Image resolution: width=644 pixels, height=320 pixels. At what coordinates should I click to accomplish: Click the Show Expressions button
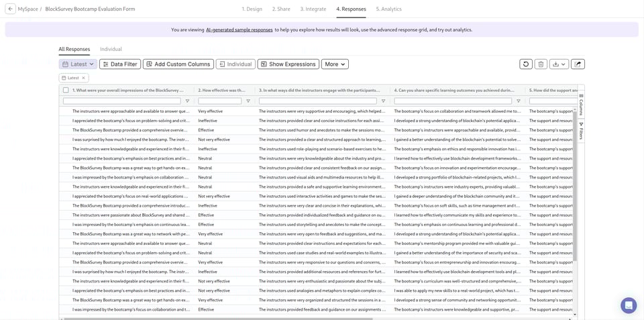click(x=288, y=64)
